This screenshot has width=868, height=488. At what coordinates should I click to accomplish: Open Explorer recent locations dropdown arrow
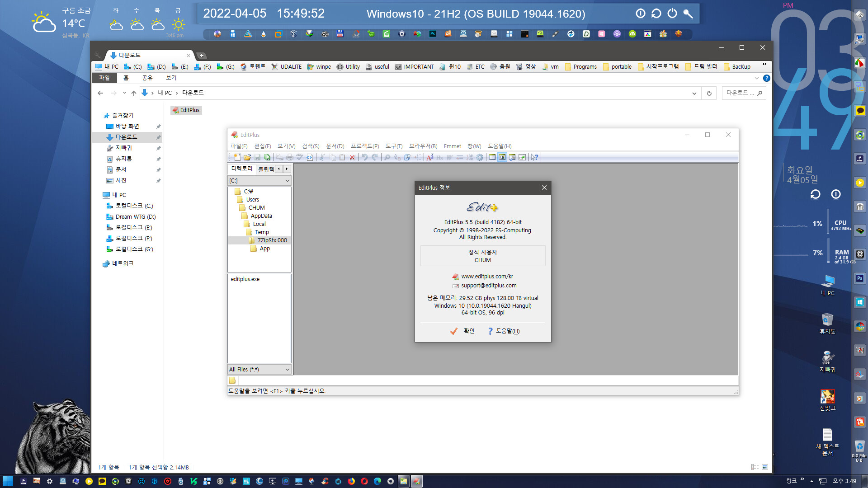[124, 93]
